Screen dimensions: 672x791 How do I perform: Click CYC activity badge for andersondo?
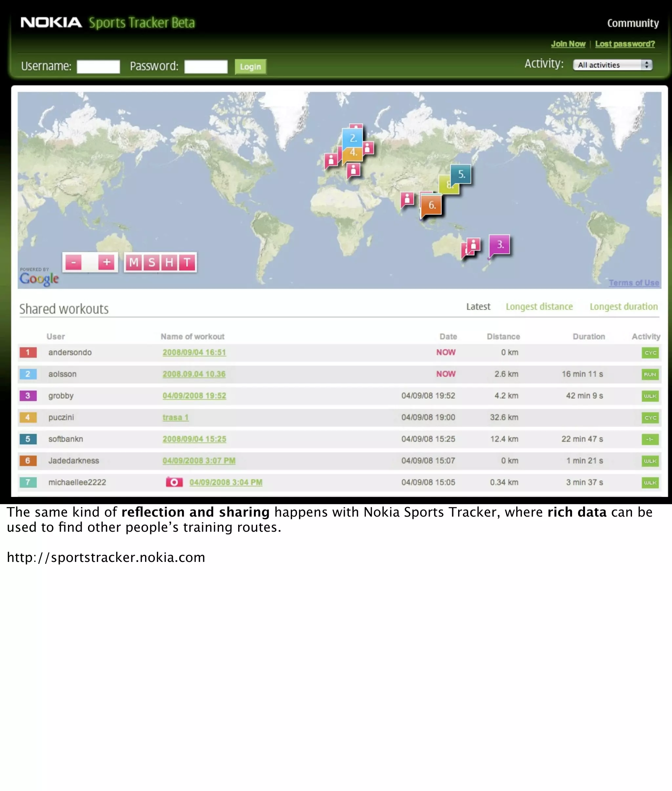pos(650,353)
